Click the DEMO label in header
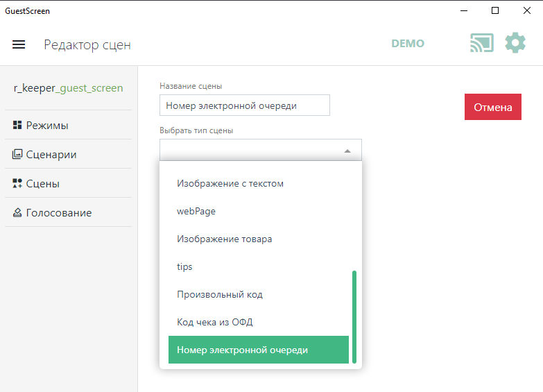This screenshot has width=543, height=392. point(408,44)
